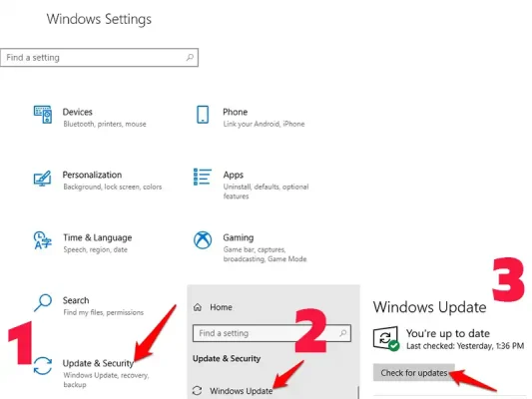Image resolution: width=532 pixels, height=399 pixels.
Task: Open the Phone category label
Action: (236, 112)
